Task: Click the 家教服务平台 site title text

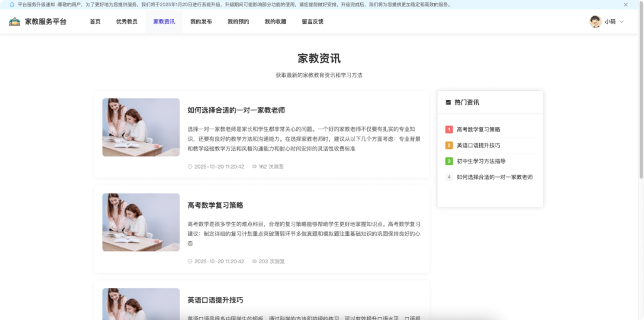Action: (x=45, y=21)
